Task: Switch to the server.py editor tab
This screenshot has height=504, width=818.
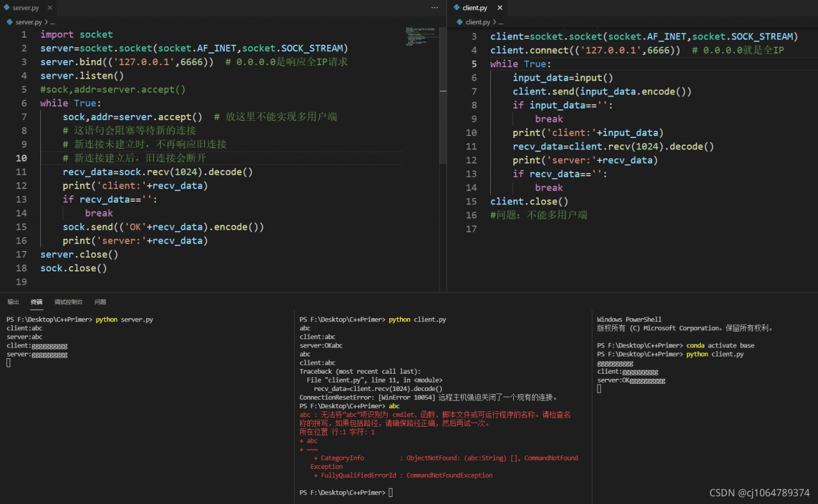Action: pyautogui.click(x=26, y=8)
